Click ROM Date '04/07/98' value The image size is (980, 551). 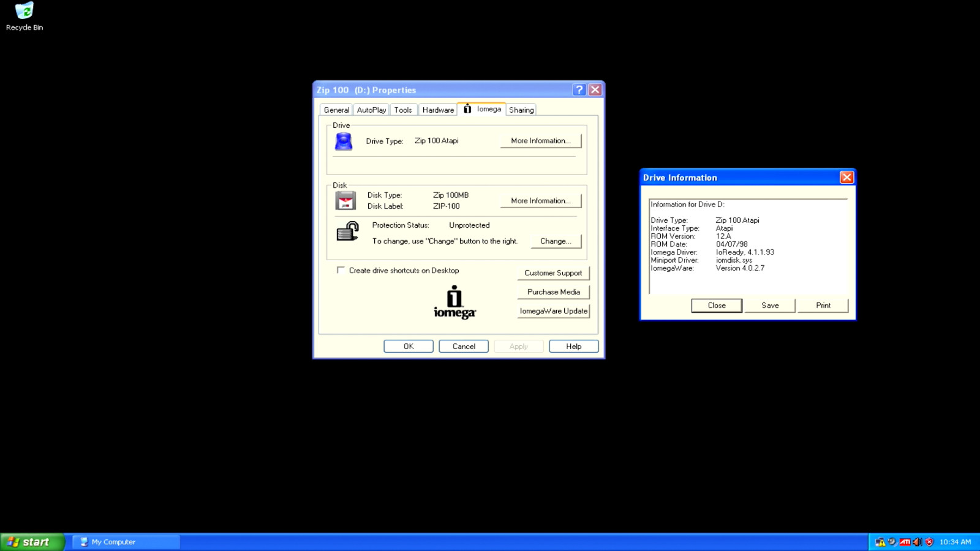pos(731,244)
